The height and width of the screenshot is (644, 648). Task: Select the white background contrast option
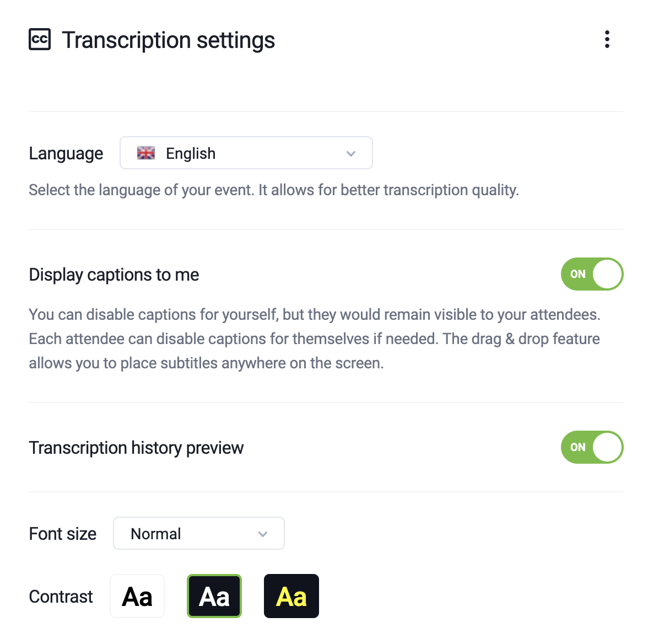pyautogui.click(x=137, y=596)
